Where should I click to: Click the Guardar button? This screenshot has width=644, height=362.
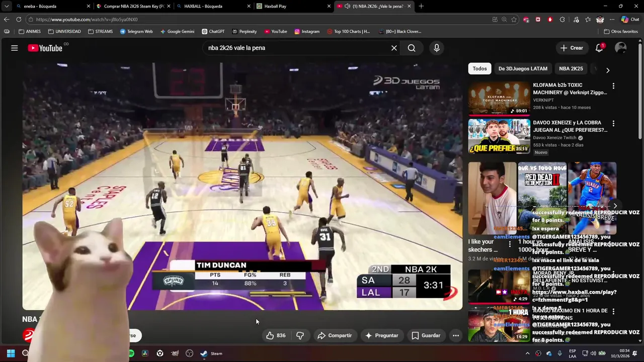pos(426,335)
